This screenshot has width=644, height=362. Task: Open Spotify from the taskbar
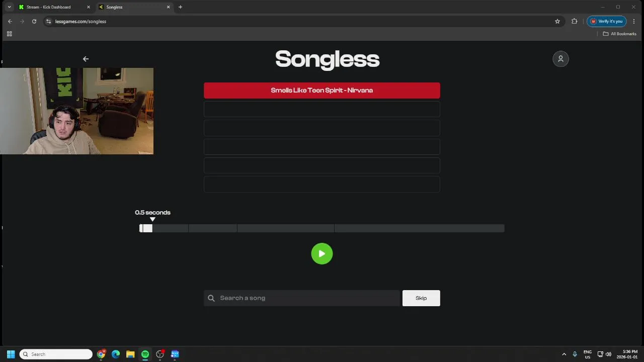pos(145,354)
